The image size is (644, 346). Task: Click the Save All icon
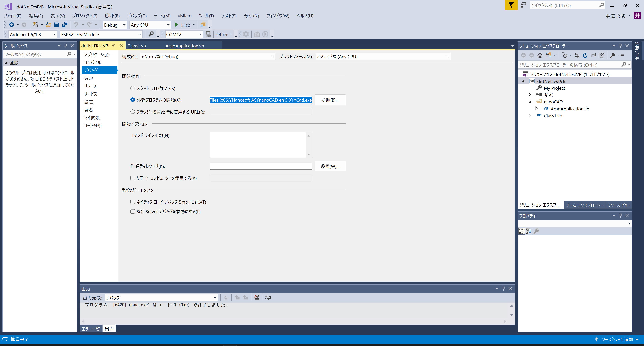click(x=65, y=25)
